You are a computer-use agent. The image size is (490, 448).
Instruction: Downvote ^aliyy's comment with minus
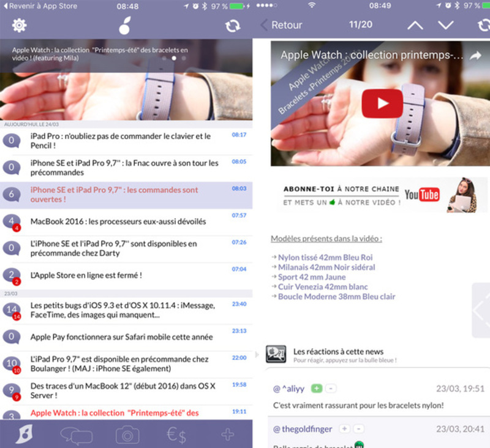tap(331, 389)
